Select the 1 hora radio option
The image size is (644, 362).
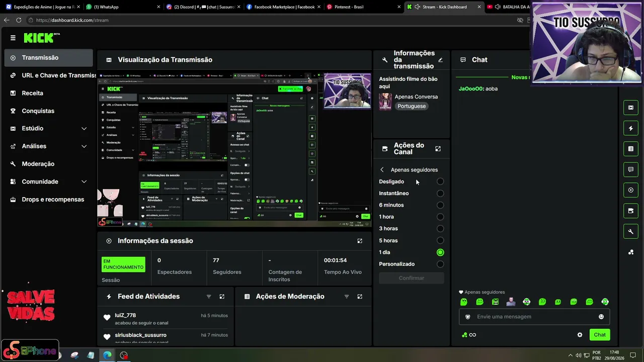440,217
